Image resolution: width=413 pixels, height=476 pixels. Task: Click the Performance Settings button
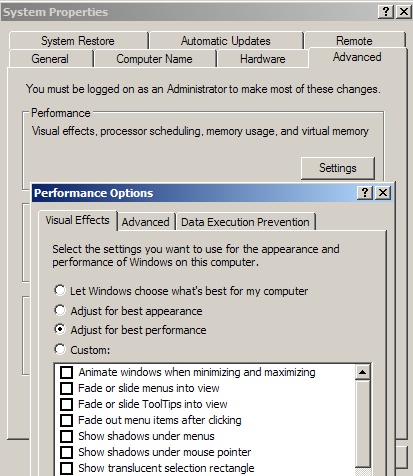click(338, 168)
